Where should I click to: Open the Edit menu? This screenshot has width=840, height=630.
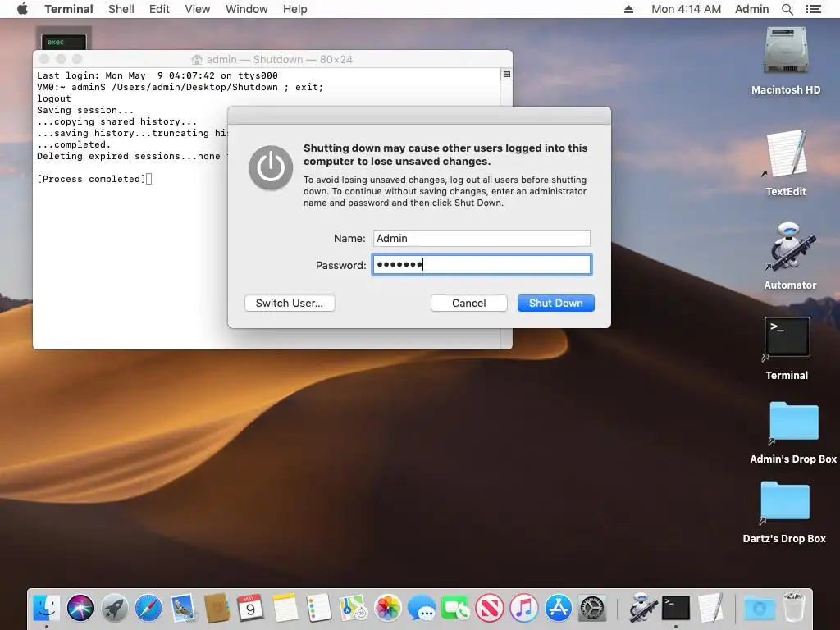[159, 9]
